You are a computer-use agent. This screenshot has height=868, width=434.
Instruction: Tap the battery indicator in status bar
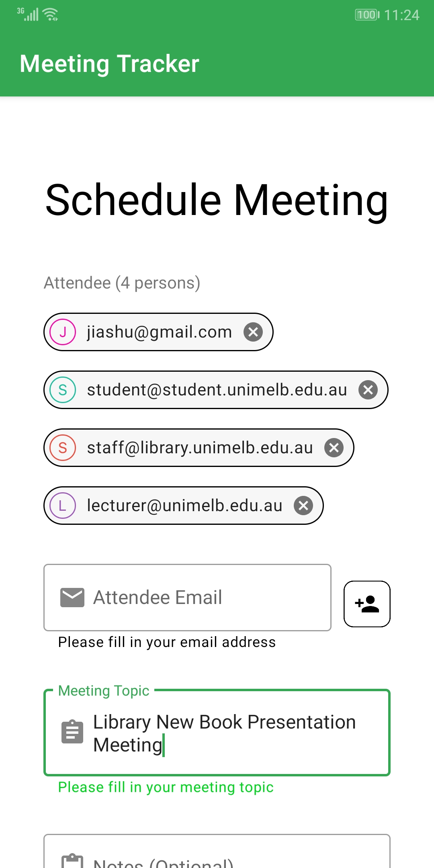(367, 15)
